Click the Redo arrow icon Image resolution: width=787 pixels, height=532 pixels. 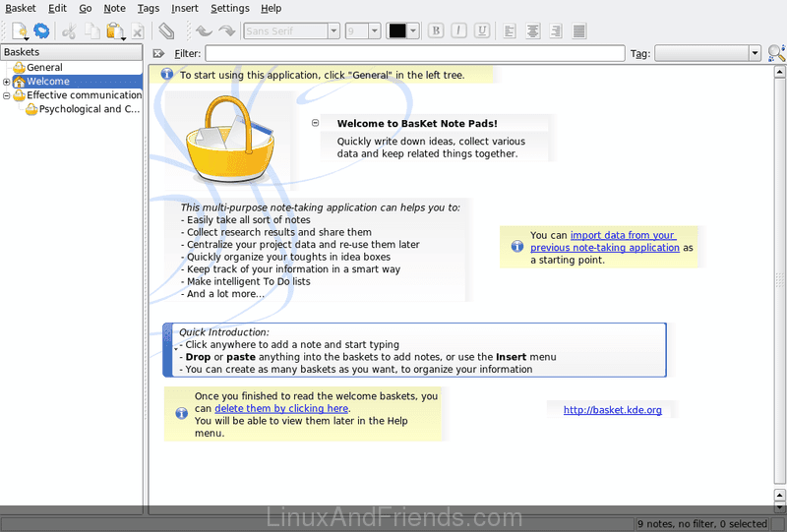click(x=227, y=31)
